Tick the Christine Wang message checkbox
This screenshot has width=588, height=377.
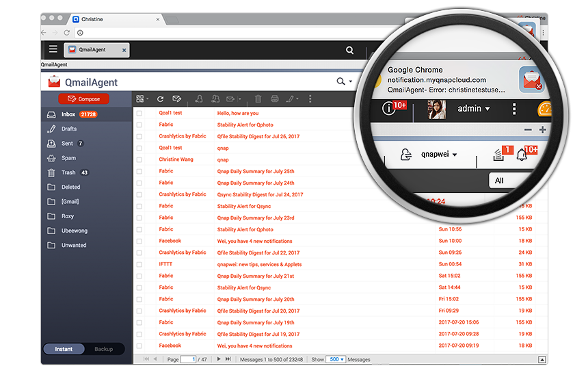tap(139, 159)
